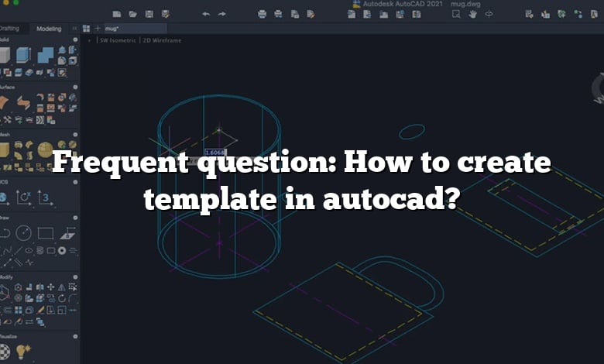Screen dimensions: 604x364
Task: Collapse the Surface panel section
Action: [x=76, y=87]
